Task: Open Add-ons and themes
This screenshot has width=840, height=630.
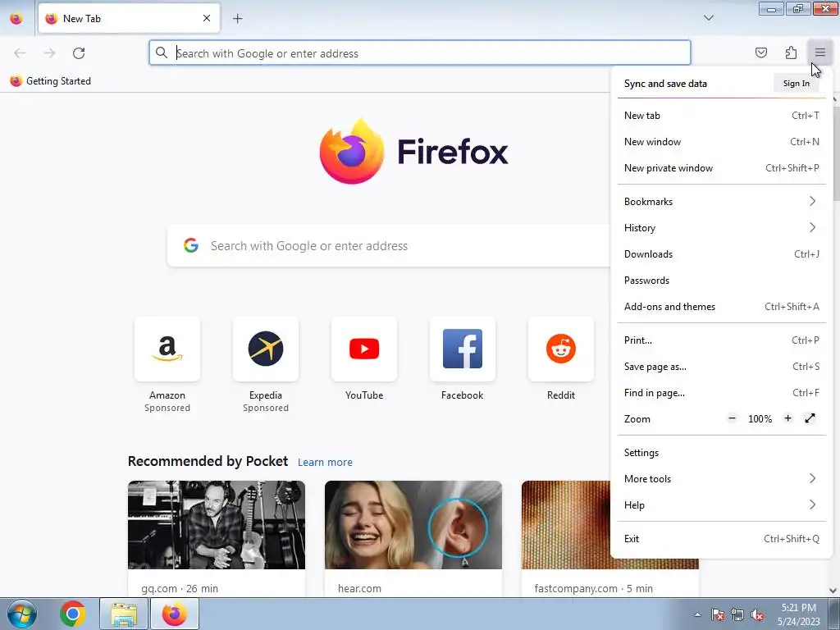Action: (721, 307)
